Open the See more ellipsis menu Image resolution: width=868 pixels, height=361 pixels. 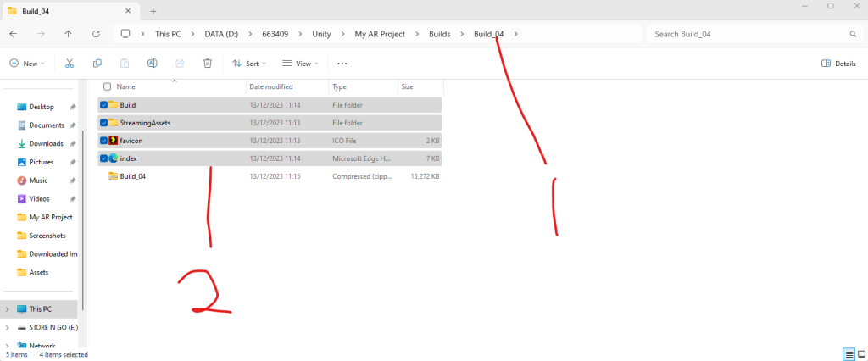pos(342,64)
